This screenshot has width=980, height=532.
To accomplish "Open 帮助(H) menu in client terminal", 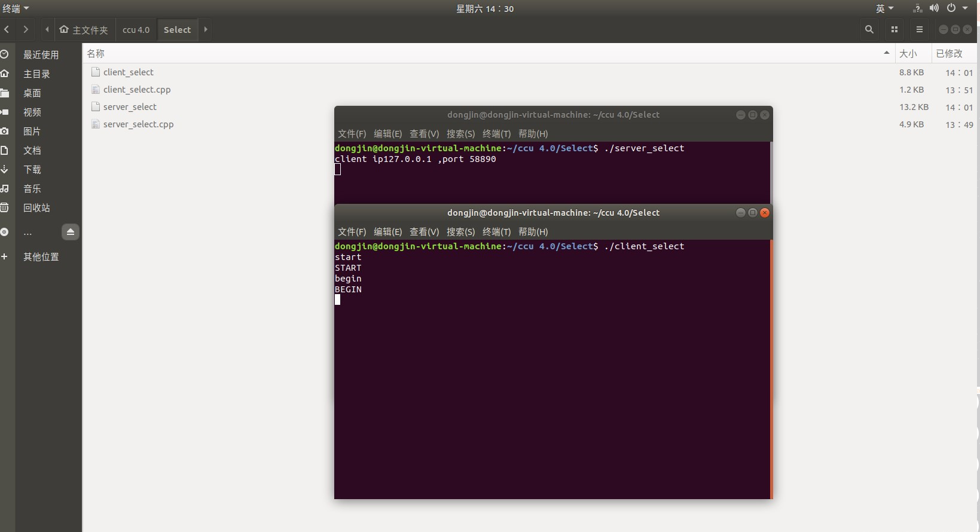I will click(533, 232).
